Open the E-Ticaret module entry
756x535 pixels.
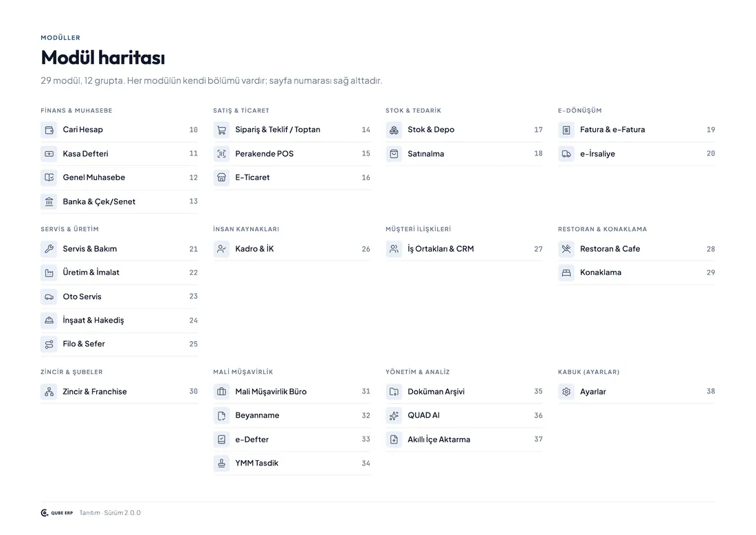[291, 177]
